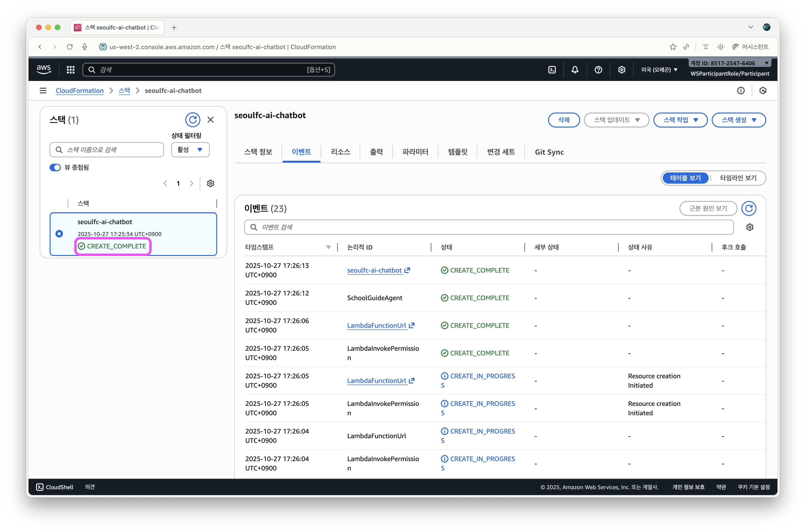
Task: Go back in the browser
Action: (40, 47)
